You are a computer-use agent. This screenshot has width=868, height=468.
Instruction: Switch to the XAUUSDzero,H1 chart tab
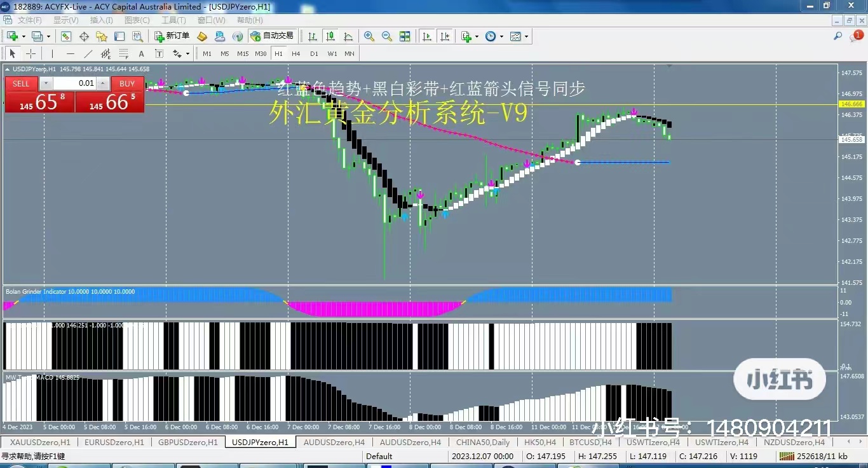tap(40, 442)
